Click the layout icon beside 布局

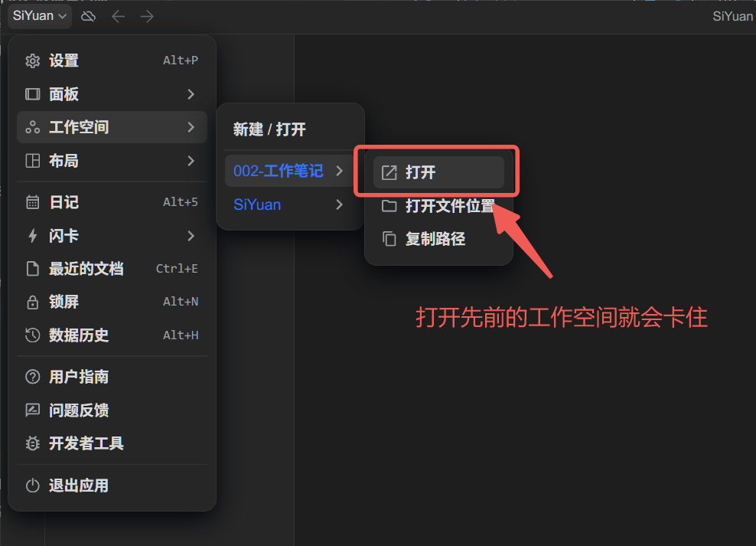(x=32, y=161)
